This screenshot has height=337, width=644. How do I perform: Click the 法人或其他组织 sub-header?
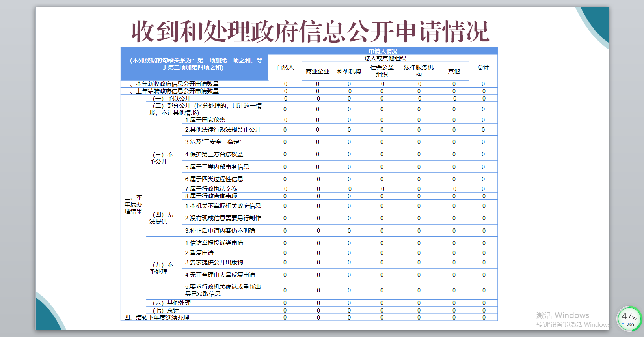pos(385,58)
